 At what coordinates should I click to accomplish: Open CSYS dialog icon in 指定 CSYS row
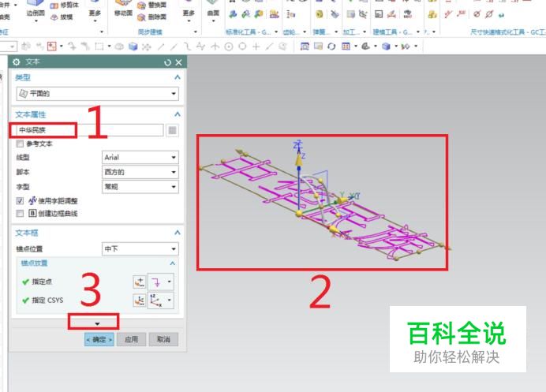pyautogui.click(x=140, y=300)
